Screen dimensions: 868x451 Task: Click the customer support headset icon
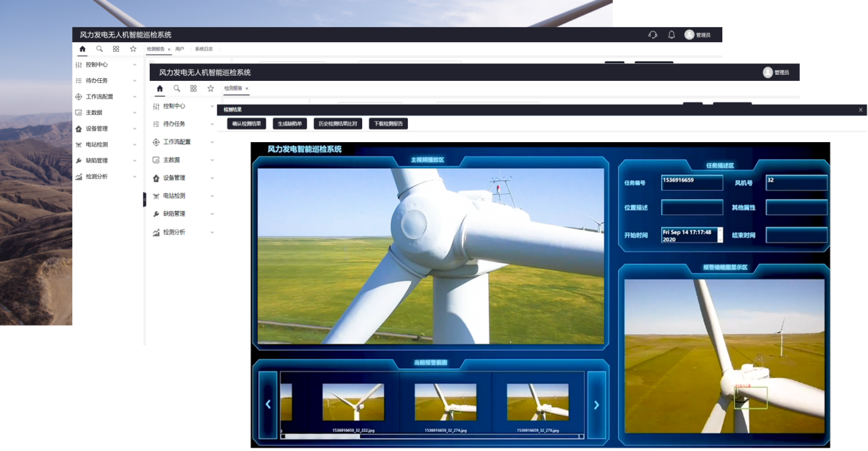coord(653,35)
